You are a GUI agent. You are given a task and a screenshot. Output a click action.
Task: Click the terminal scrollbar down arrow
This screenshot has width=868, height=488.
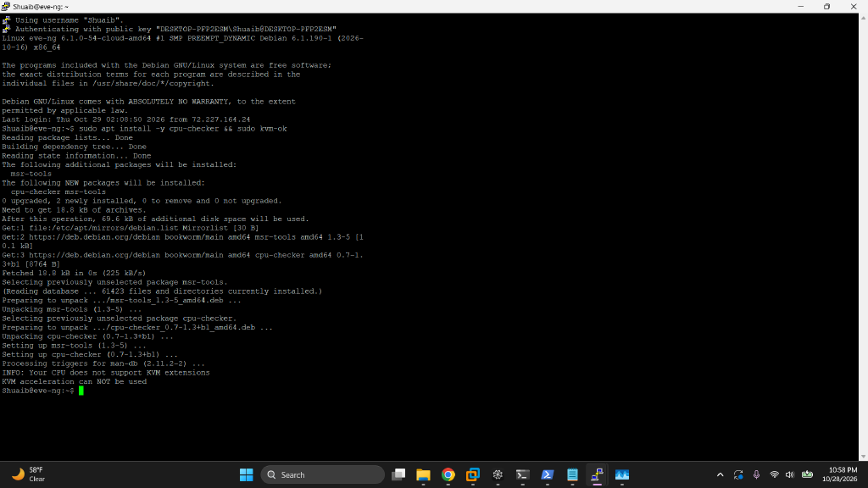pyautogui.click(x=864, y=457)
